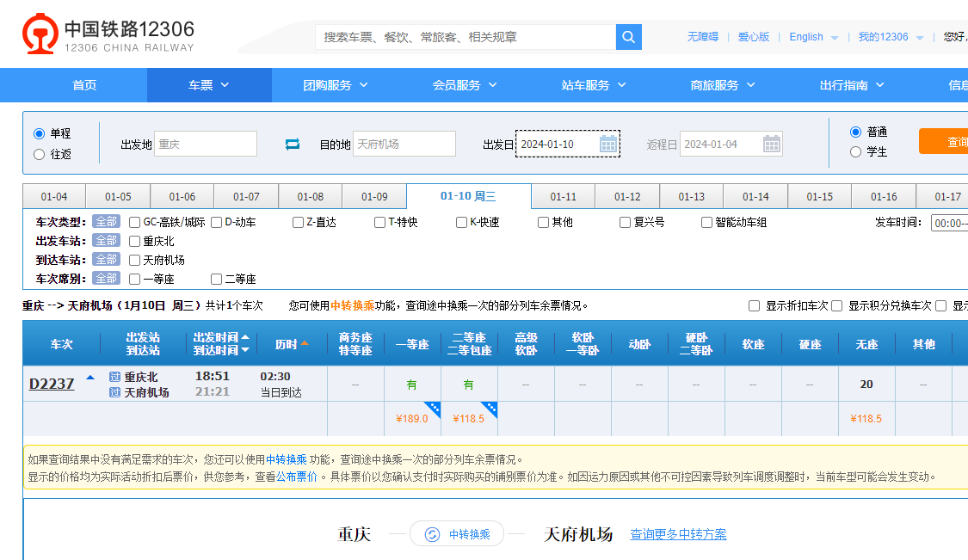This screenshot has width=968, height=560.
Task: Switch to the 01-14 date tab
Action: coord(755,197)
